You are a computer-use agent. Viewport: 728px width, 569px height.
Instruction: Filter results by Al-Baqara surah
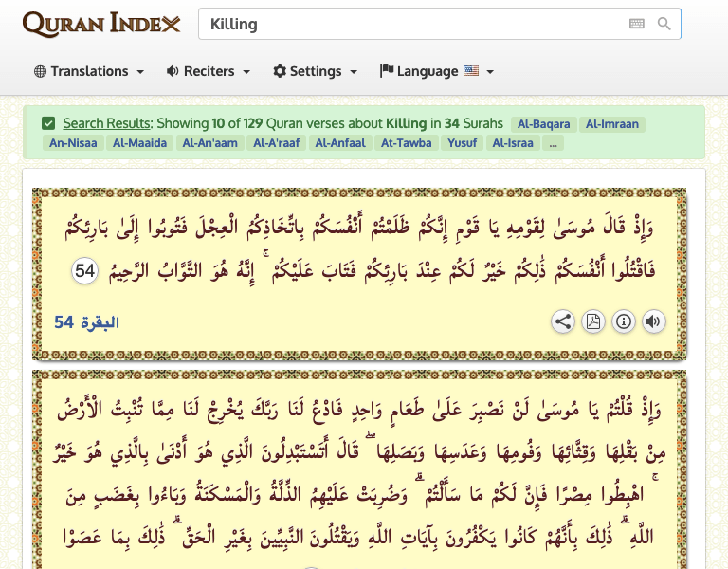click(x=541, y=124)
